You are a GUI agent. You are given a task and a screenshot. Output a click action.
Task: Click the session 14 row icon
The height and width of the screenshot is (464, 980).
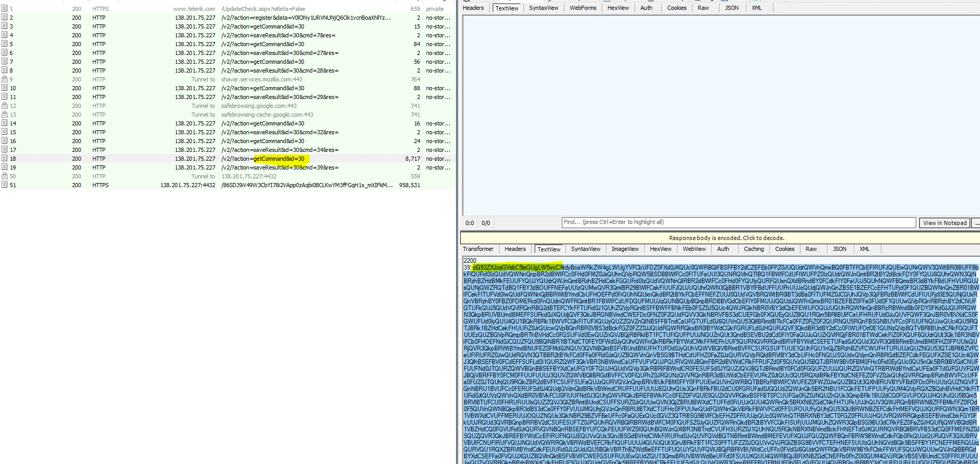coord(4,123)
